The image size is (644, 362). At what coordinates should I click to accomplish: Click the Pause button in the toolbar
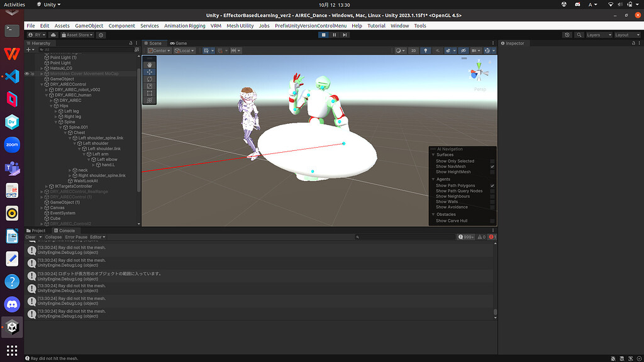pos(333,35)
